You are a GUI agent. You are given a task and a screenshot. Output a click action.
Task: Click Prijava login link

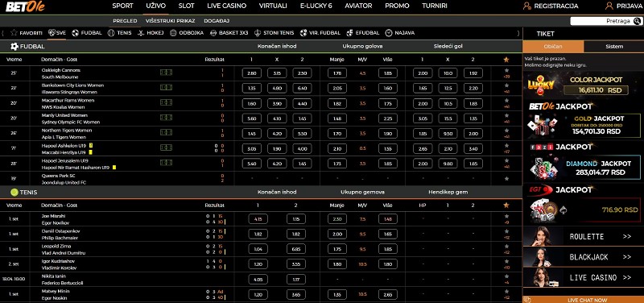tap(623, 6)
